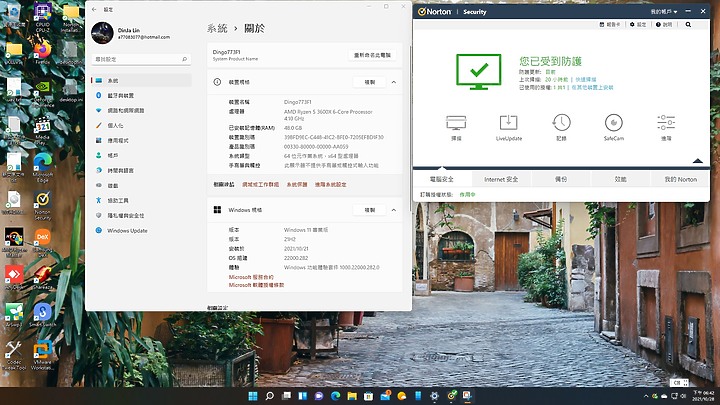720x405 pixels.
Task: Open Windows Update in Settings sidebar
Action: pyautogui.click(x=141, y=231)
